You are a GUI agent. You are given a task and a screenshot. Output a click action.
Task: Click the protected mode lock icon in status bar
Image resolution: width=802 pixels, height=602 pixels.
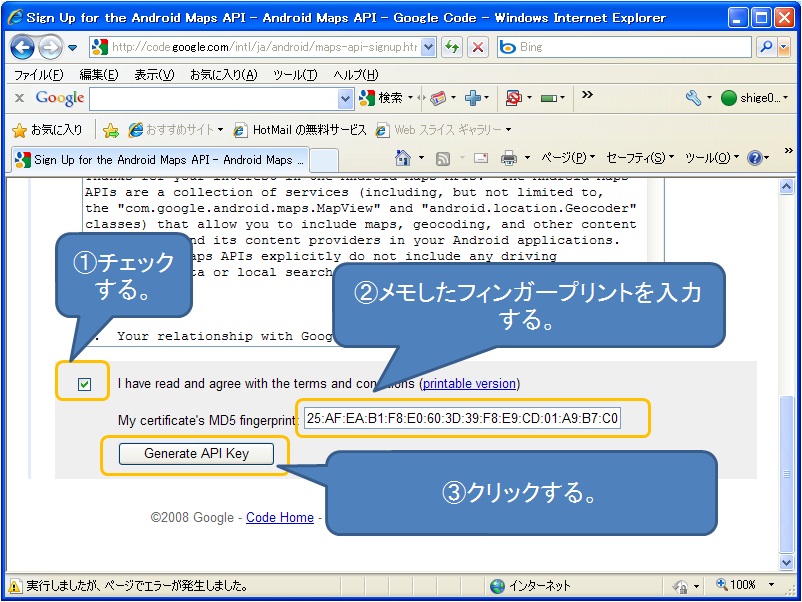681,586
